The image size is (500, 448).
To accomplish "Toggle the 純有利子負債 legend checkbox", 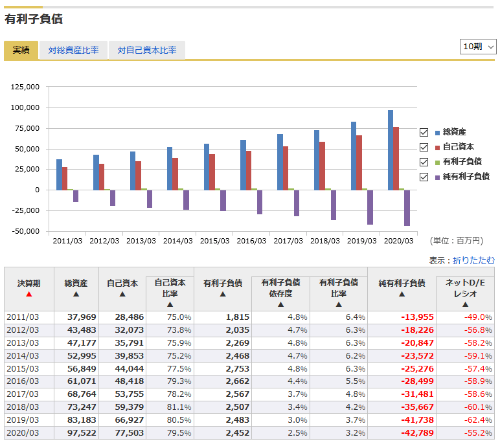I will click(424, 177).
